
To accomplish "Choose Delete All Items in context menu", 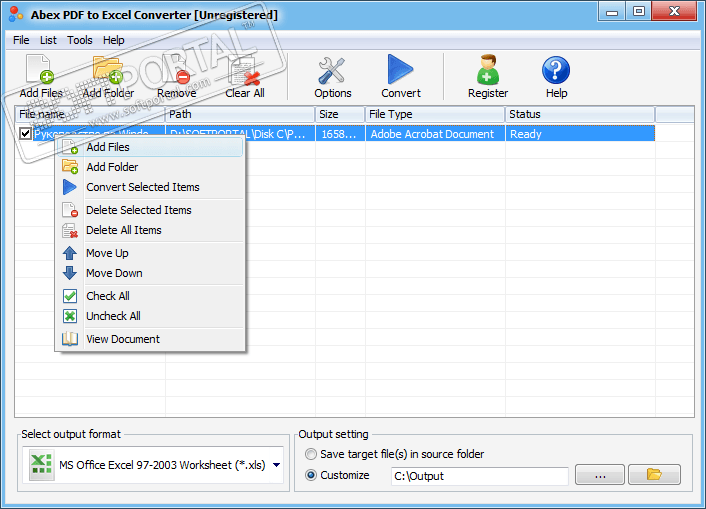I will [150, 230].
